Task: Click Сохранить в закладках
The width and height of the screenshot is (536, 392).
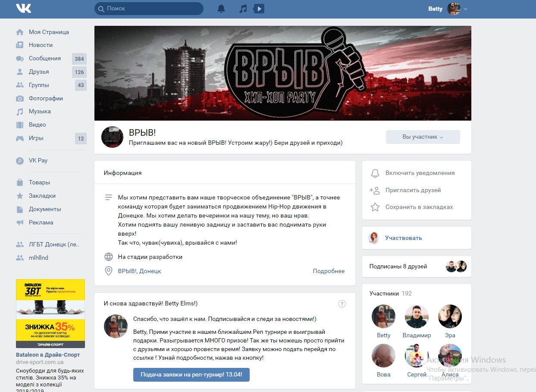Action: (419, 207)
